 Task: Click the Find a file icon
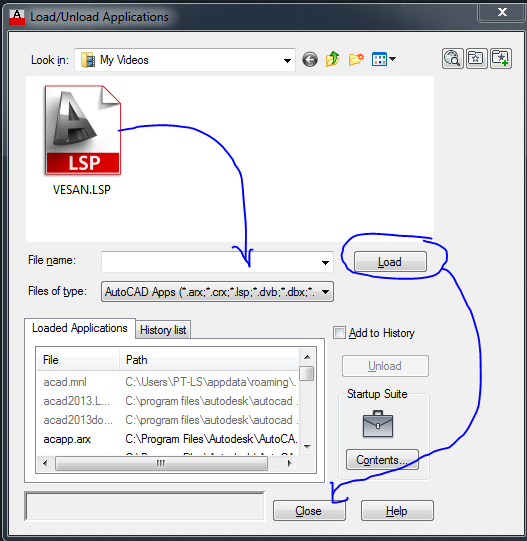tap(452, 59)
